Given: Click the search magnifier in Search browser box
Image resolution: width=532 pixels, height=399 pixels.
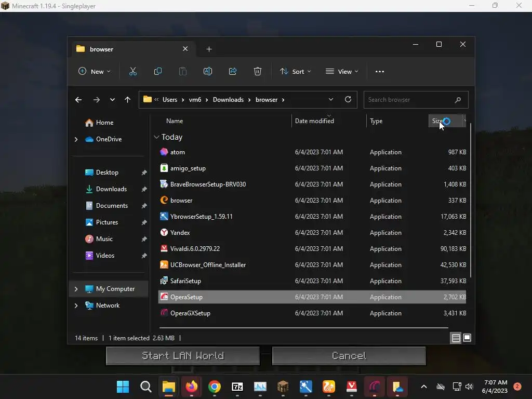Looking at the screenshot, I should (458, 100).
